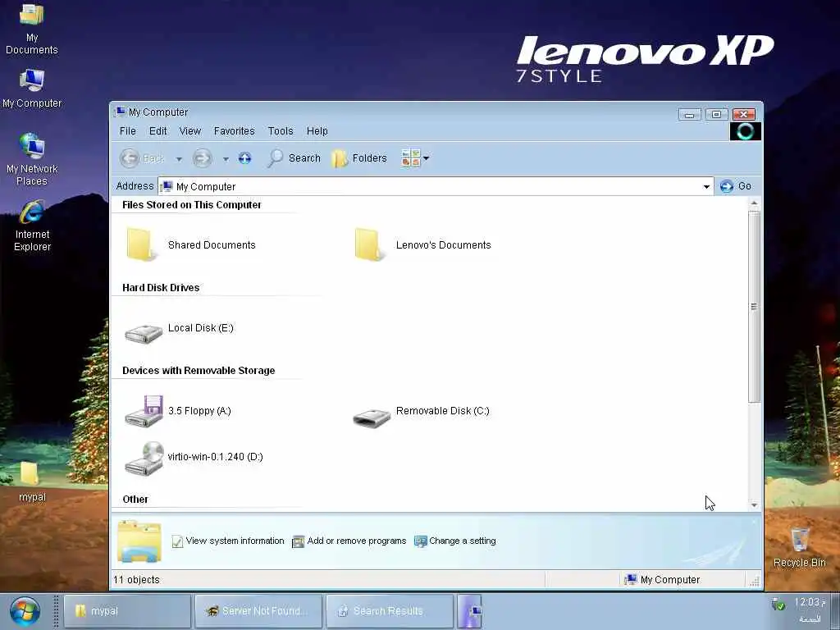840x630 pixels.
Task: Open the File menu
Action: (127, 130)
